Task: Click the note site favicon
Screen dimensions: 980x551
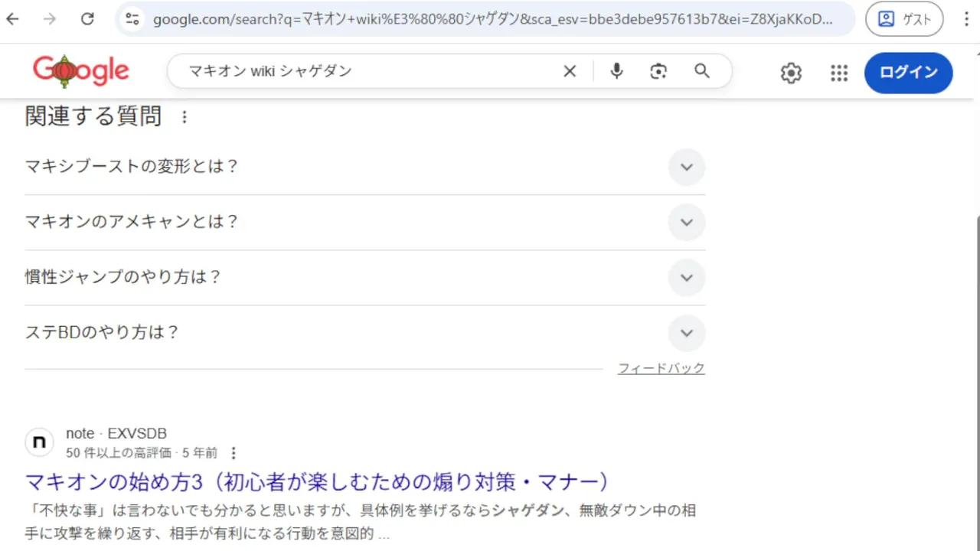Action: coord(40,442)
